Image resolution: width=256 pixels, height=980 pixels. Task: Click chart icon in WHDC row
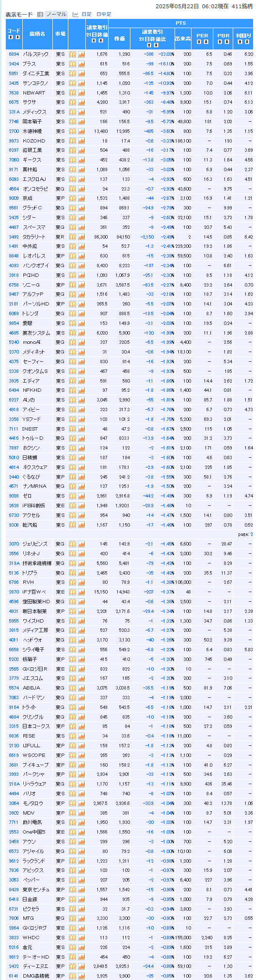click(81, 937)
